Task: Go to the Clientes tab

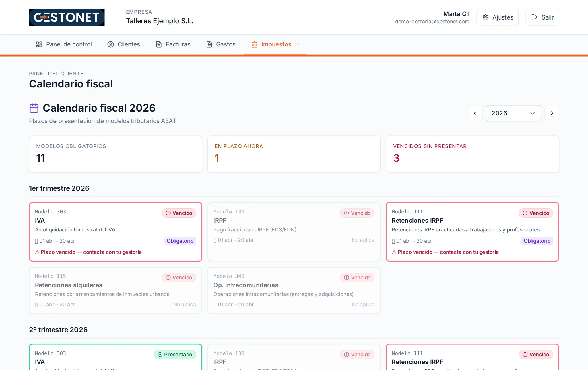Action: coord(124,44)
